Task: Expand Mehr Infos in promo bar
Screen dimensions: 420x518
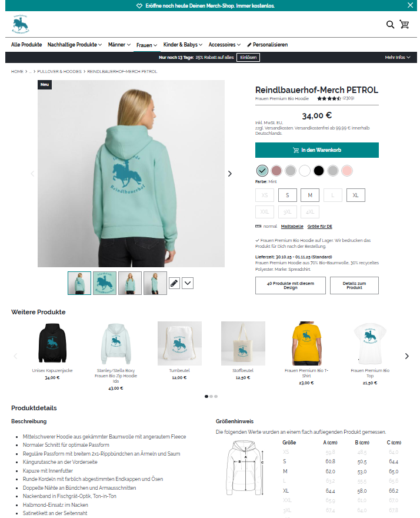Action: (398, 58)
